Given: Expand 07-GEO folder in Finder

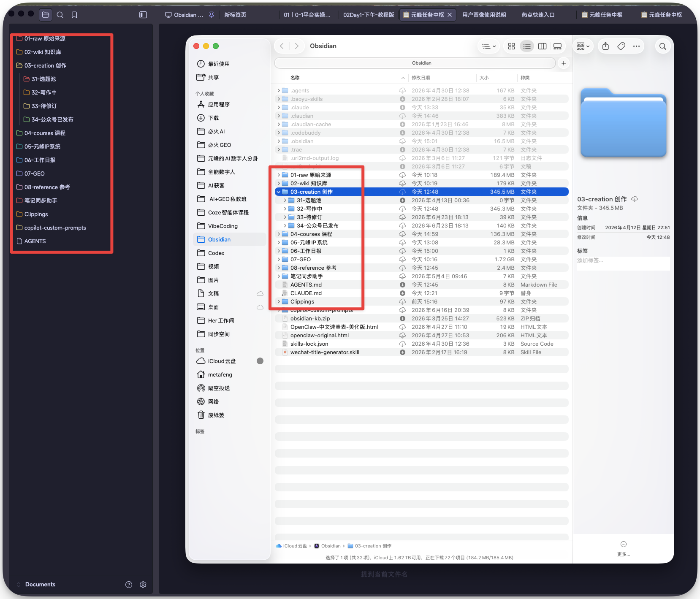Looking at the screenshot, I should (x=278, y=259).
